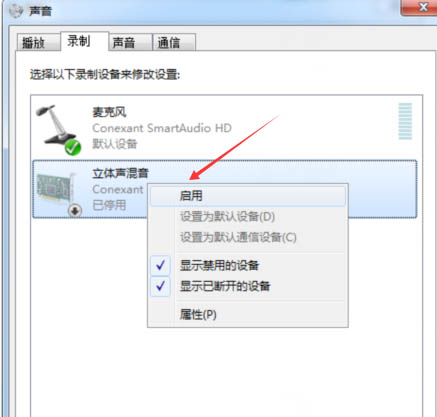Click the microphone volume level meter
437x417 pixels.
405,121
